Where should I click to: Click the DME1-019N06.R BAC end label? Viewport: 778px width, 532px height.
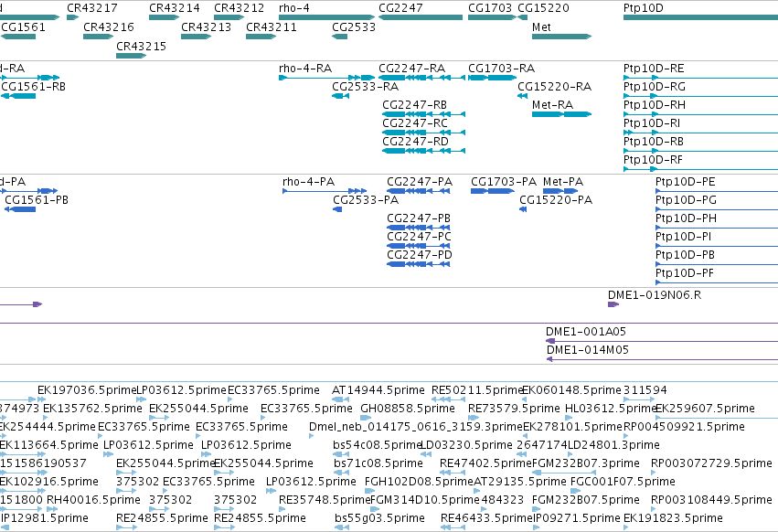coord(655,294)
